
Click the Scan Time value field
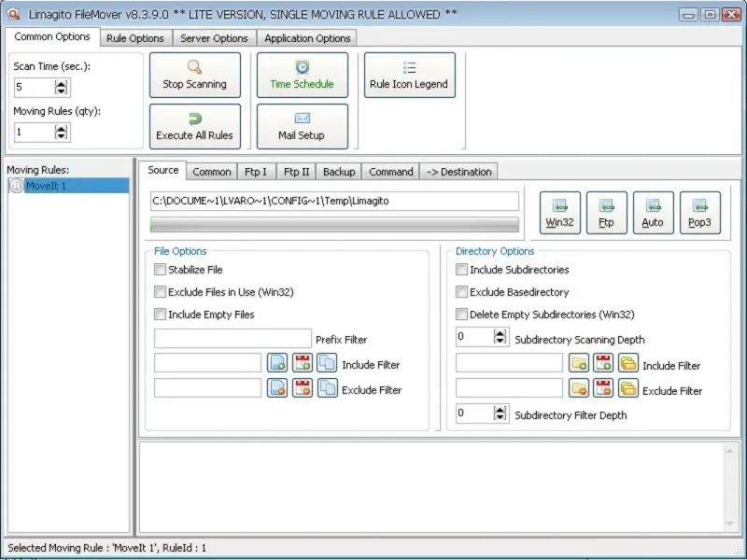(35, 87)
